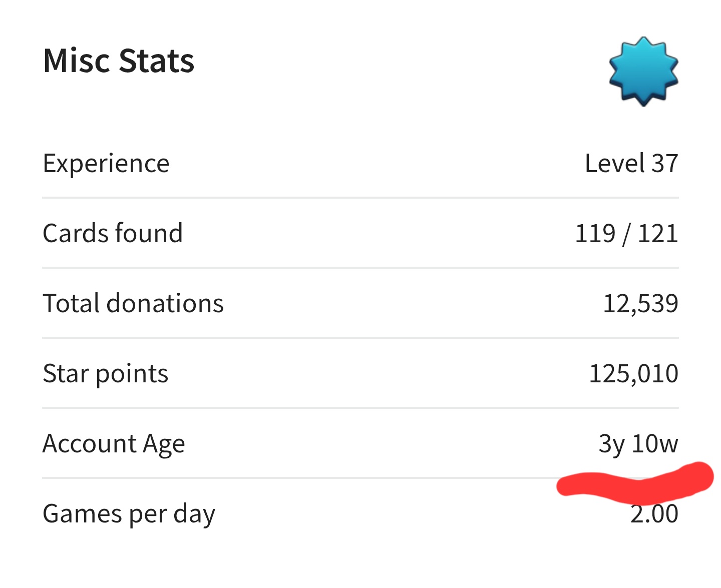Click the divider line below Experience row

(x=360, y=198)
